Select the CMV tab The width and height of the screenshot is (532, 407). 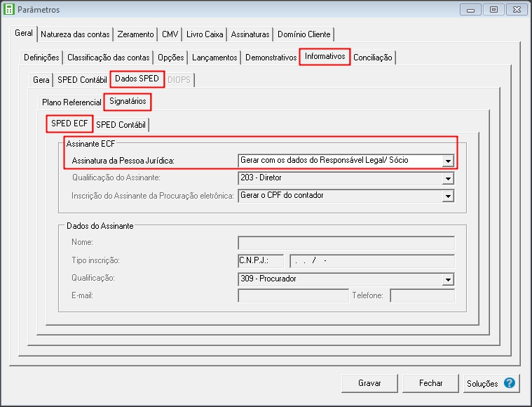pyautogui.click(x=170, y=34)
